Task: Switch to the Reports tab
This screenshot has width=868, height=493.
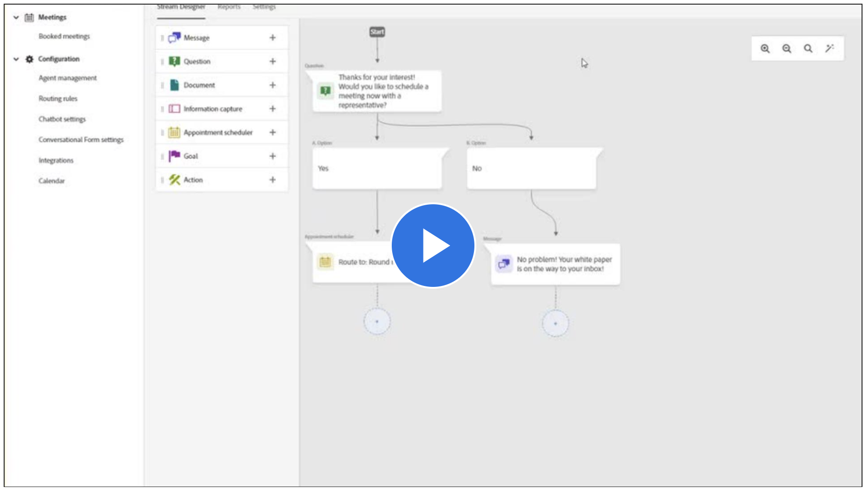Action: (228, 6)
